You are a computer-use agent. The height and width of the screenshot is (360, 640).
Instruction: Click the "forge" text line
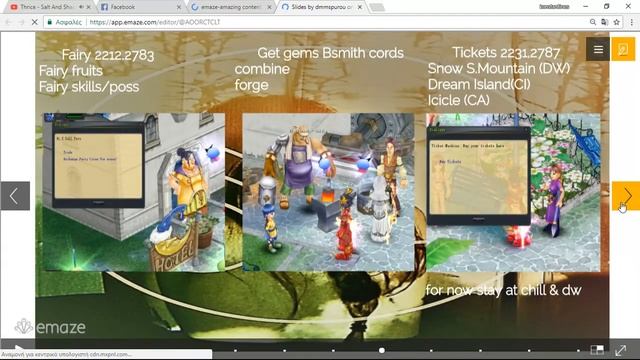coord(251,85)
